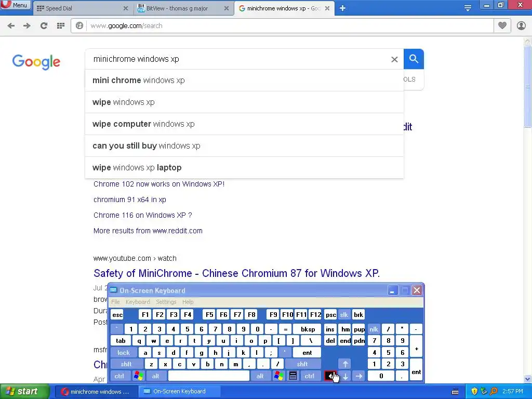Viewport: 532px width, 399px height.
Task: Open the orange magnifier tray icon
Action: [x=494, y=392]
